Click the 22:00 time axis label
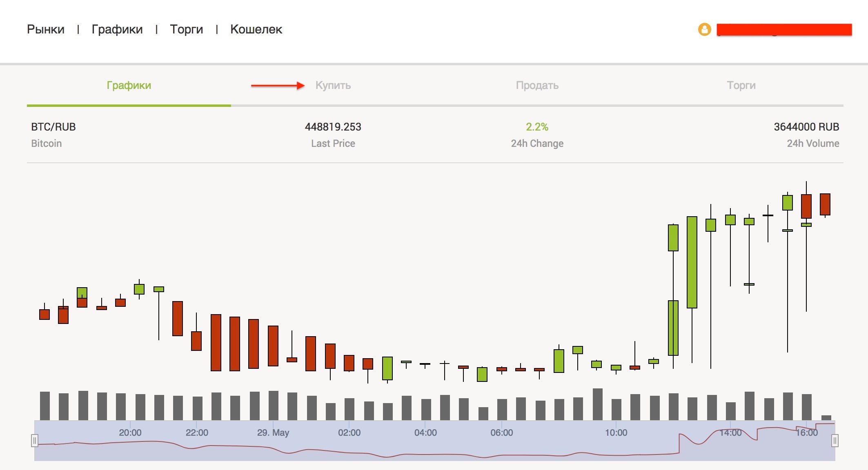The width and height of the screenshot is (868, 470). (197, 433)
